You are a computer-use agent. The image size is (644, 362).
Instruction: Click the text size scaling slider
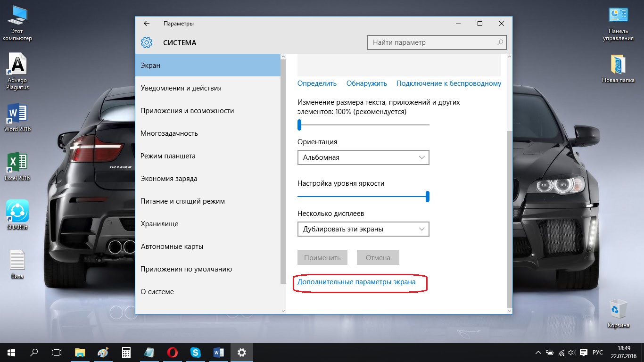pos(363,125)
